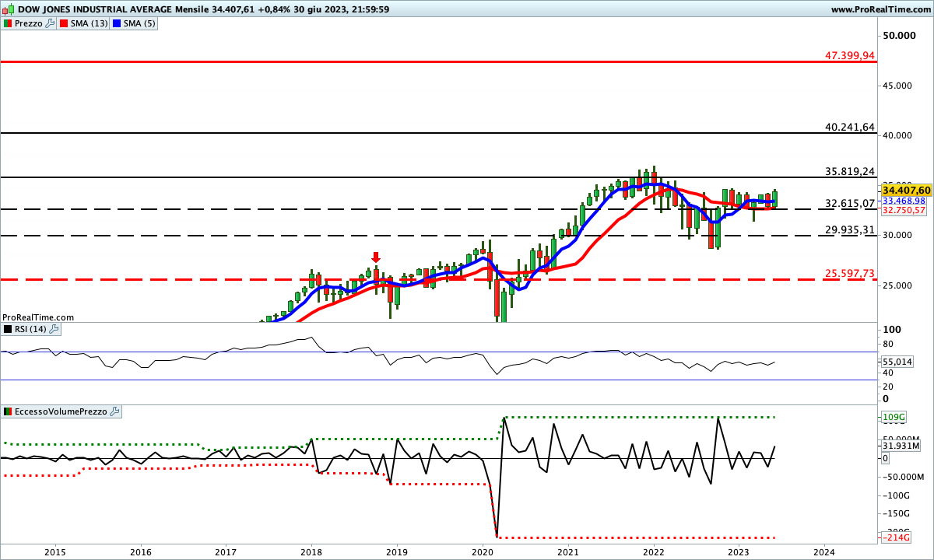
Task: Click the 2019 label on the time axis
Action: 397,552
